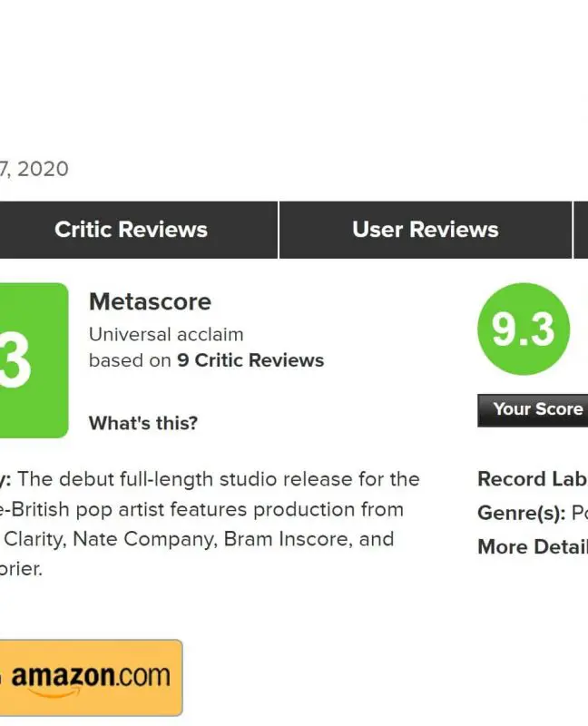The image size is (588, 726).
Task: Open the 9 Critic Reviews link
Action: (x=250, y=360)
